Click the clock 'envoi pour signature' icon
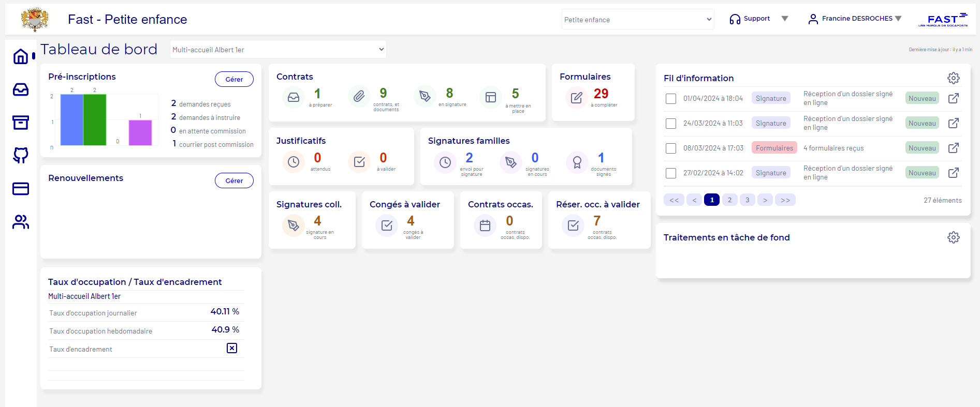 [x=445, y=162]
